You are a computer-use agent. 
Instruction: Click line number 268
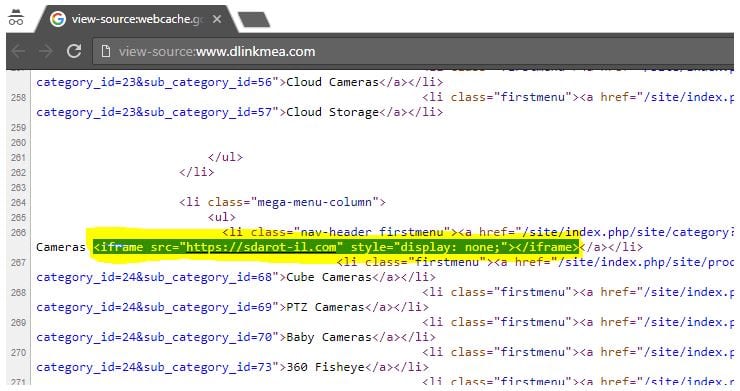tap(18, 293)
